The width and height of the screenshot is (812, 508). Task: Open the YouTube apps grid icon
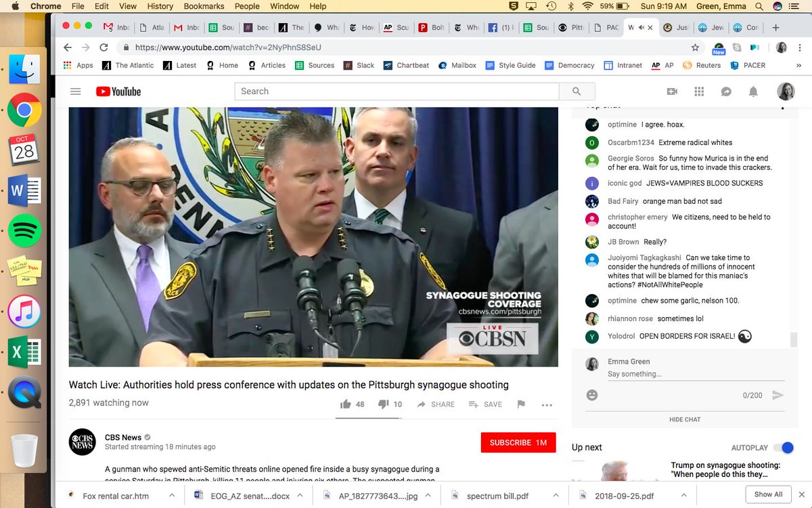pos(699,91)
